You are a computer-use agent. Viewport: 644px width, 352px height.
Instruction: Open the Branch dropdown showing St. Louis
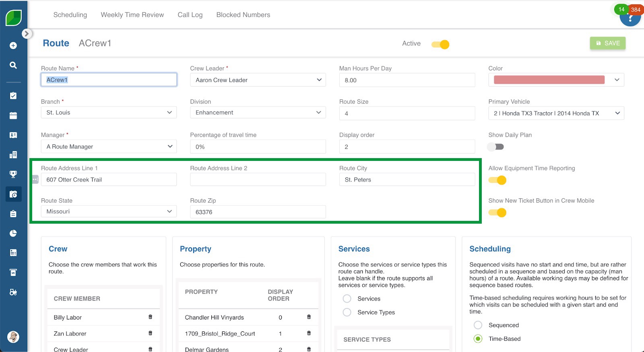(x=109, y=113)
